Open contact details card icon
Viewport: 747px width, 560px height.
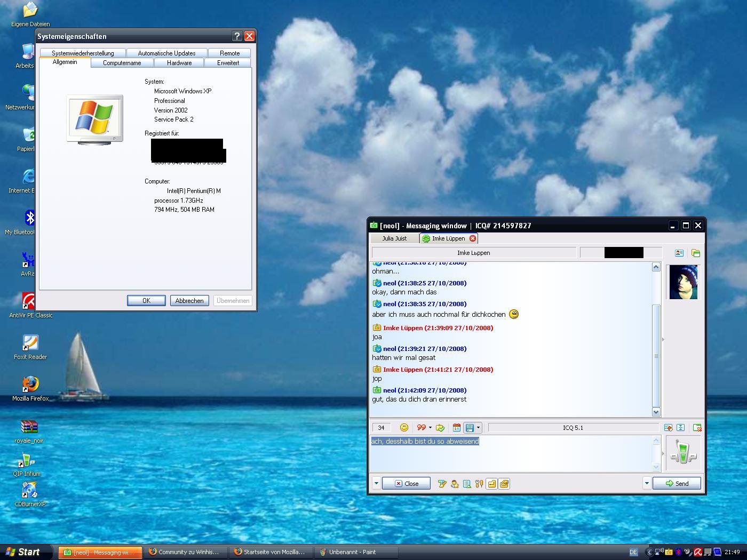tap(679, 253)
